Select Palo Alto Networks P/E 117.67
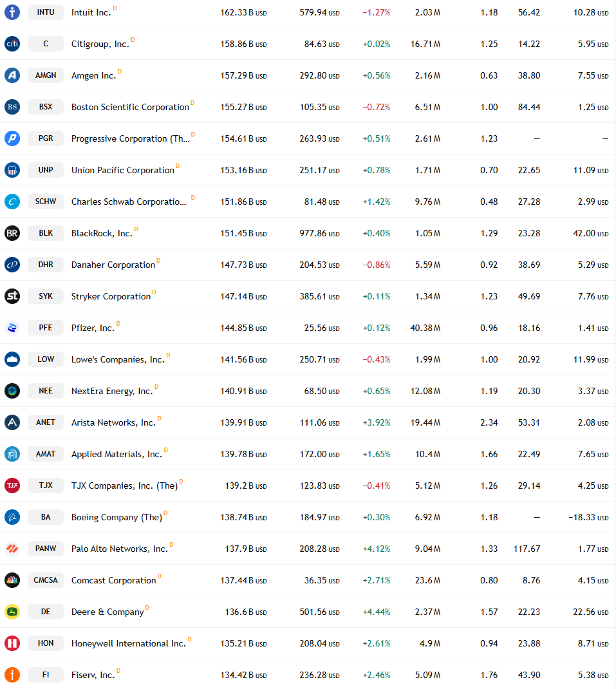616x689 pixels. [527, 549]
